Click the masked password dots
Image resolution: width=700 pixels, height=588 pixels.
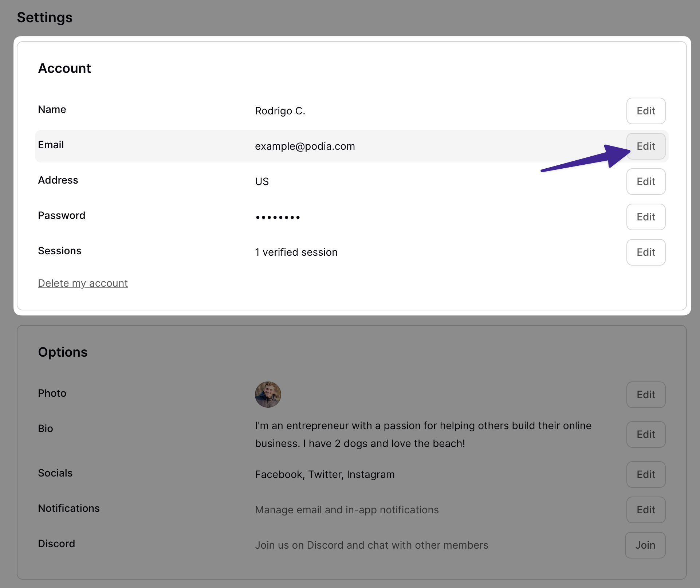point(278,217)
